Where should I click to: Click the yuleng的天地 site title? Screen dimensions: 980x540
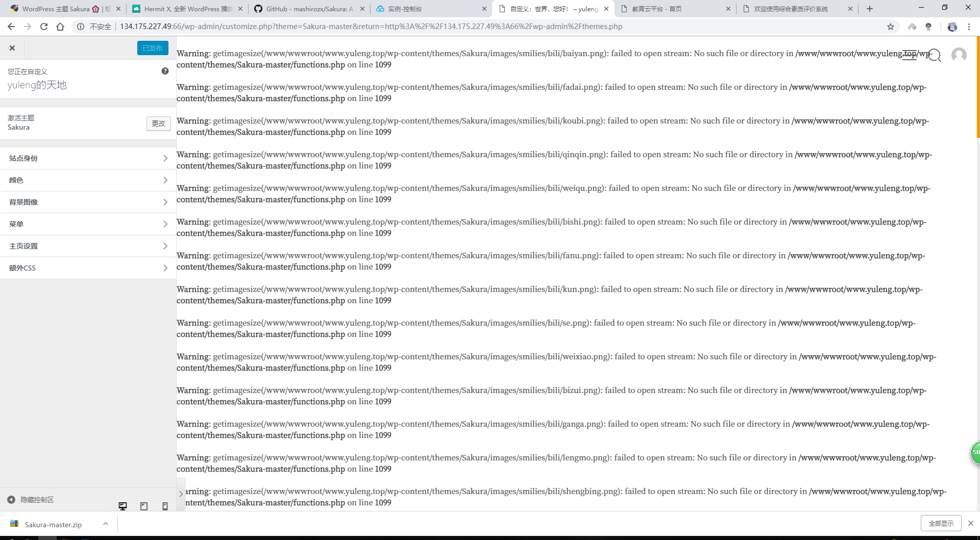pos(37,85)
